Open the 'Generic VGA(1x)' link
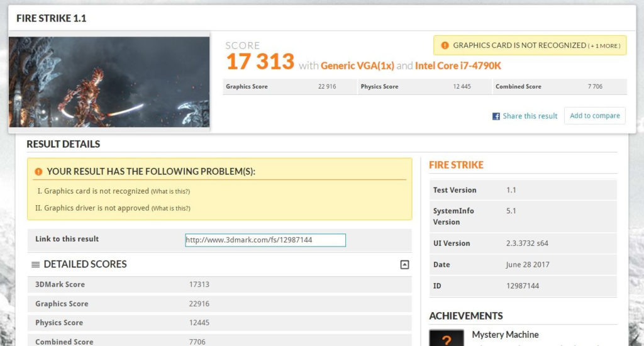The height and width of the screenshot is (346, 644). (357, 65)
